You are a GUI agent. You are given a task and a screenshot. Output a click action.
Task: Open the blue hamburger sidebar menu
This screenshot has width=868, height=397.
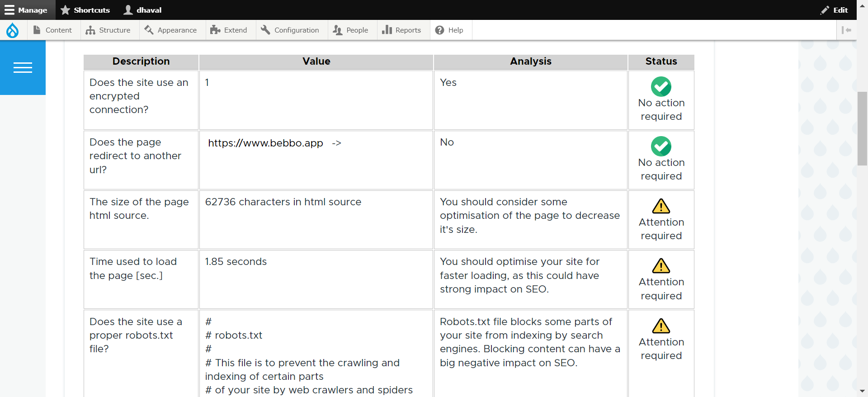(x=23, y=67)
